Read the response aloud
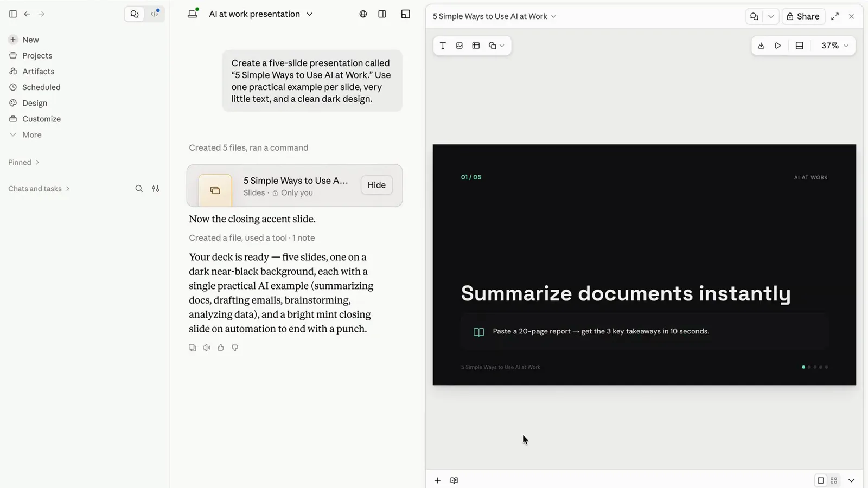868x488 pixels. 207,348
